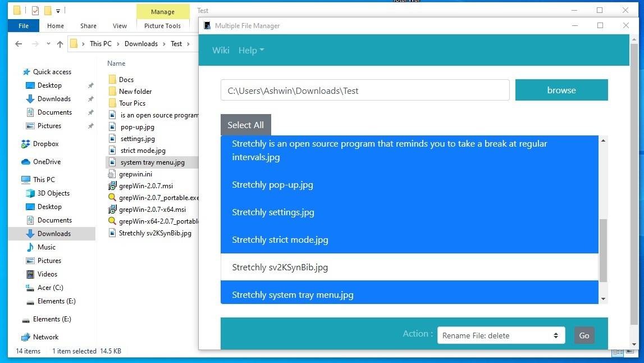The image size is (644, 363).
Task: Open the Picture Tools tab
Action: pos(163,26)
